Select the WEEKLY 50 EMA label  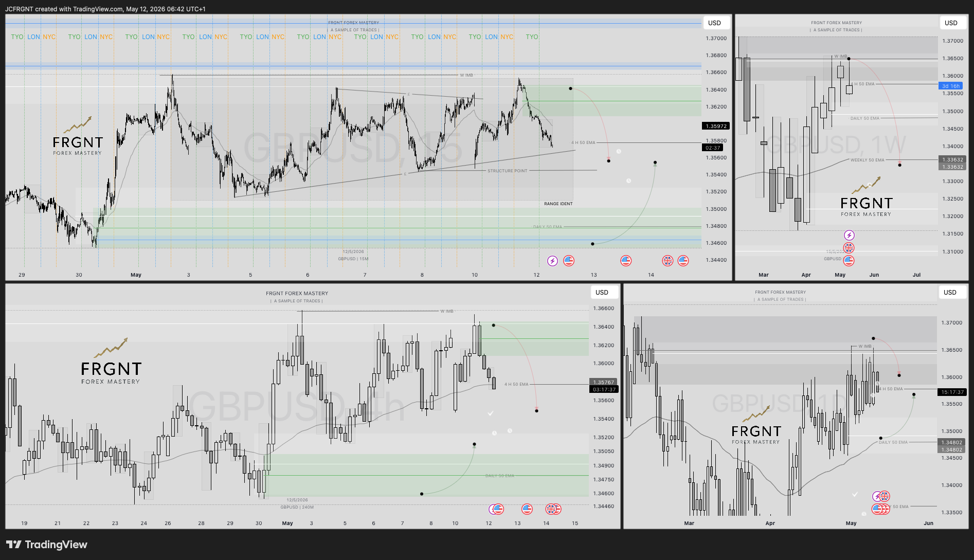click(x=867, y=160)
